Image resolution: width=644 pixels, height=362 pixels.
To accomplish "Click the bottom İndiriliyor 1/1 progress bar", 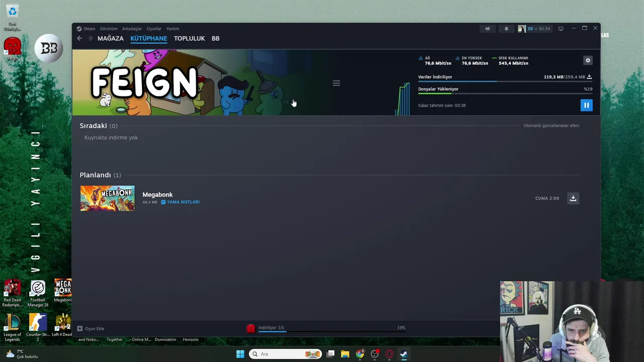I will 332,332.
